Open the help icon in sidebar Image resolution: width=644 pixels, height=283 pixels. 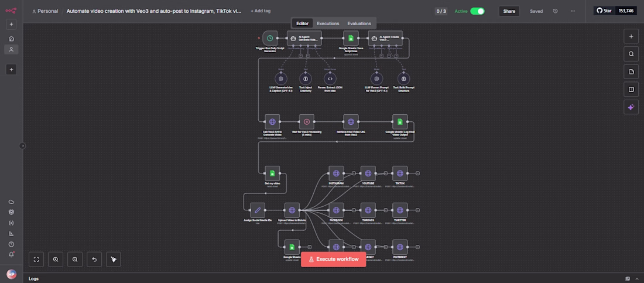pyautogui.click(x=11, y=244)
